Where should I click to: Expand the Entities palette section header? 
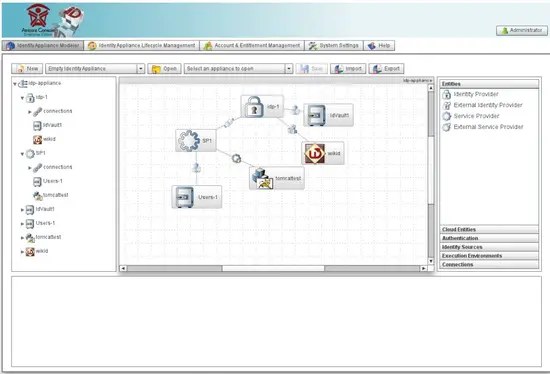489,84
